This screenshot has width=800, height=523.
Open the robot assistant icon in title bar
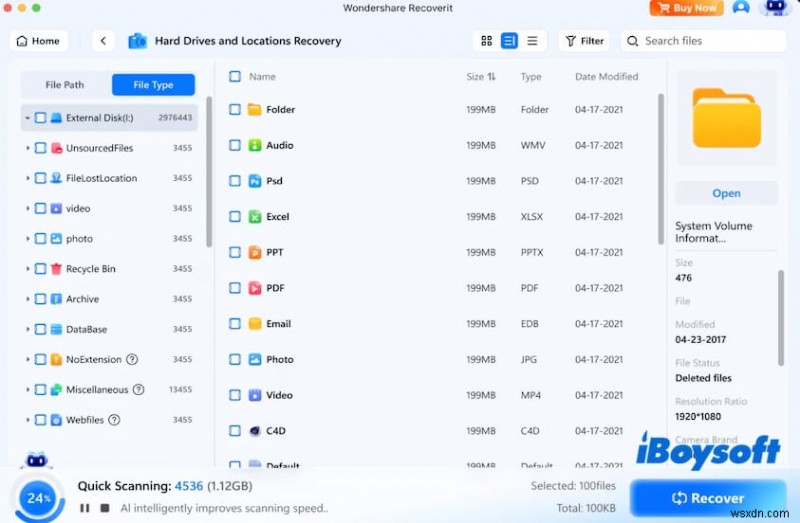(776, 7)
